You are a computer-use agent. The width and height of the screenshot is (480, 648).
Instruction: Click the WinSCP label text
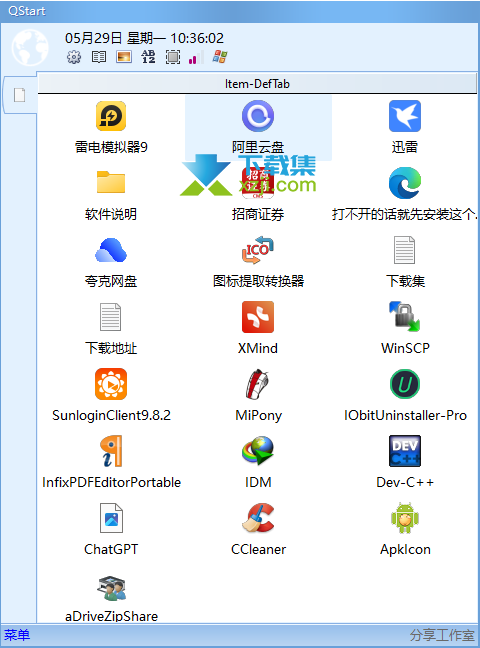[x=405, y=348]
